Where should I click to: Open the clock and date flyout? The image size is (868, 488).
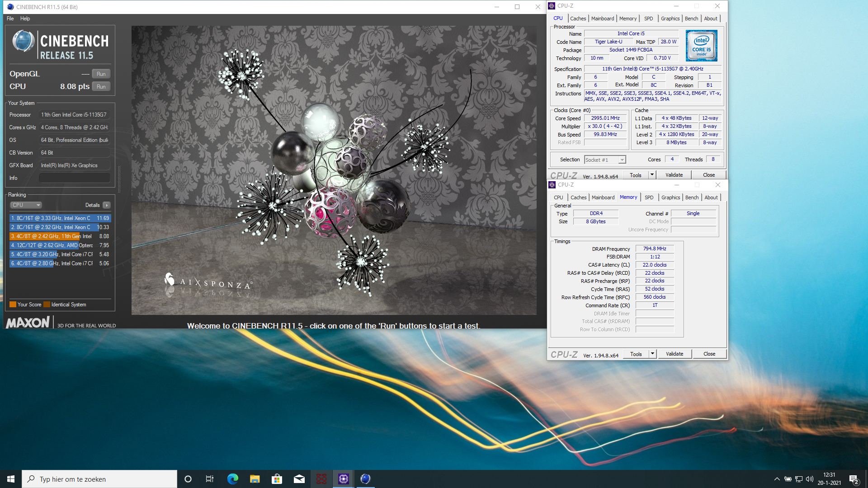point(829,479)
